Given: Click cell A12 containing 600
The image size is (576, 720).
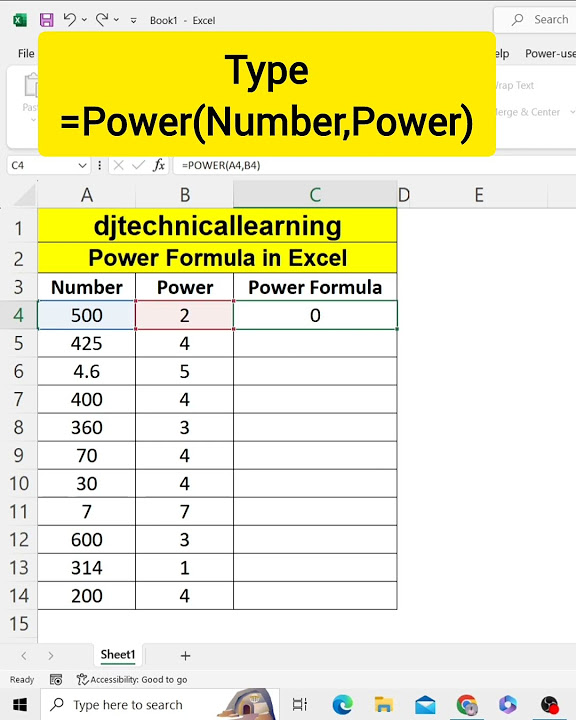Looking at the screenshot, I should click(87, 540).
